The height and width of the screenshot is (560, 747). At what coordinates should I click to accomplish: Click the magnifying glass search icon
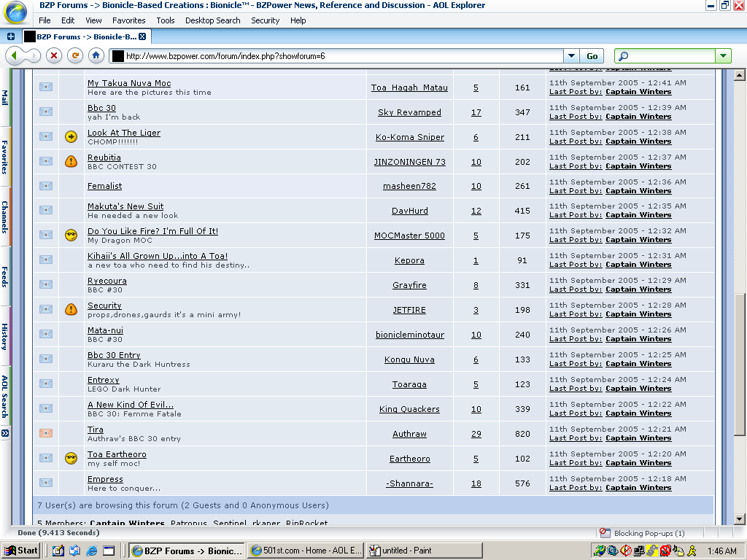coord(624,55)
